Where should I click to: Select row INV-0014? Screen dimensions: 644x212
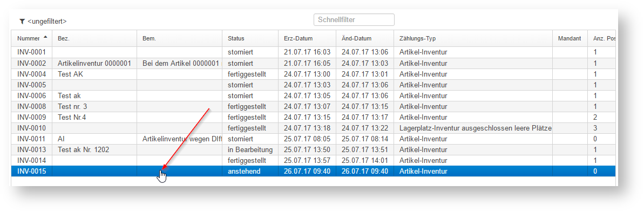[x=314, y=160]
